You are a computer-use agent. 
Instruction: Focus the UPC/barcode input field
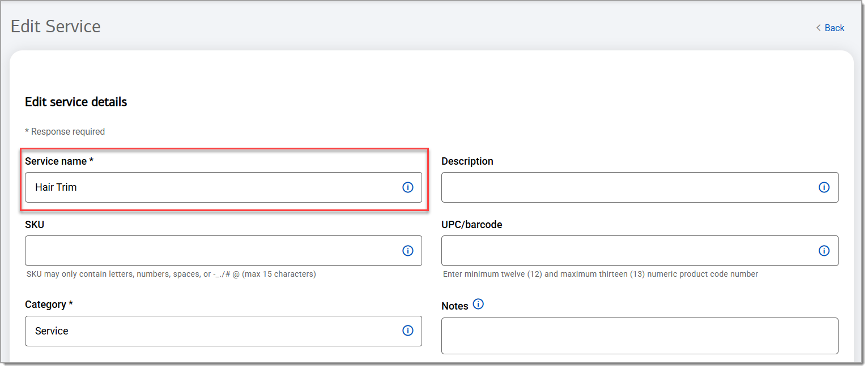coord(640,251)
